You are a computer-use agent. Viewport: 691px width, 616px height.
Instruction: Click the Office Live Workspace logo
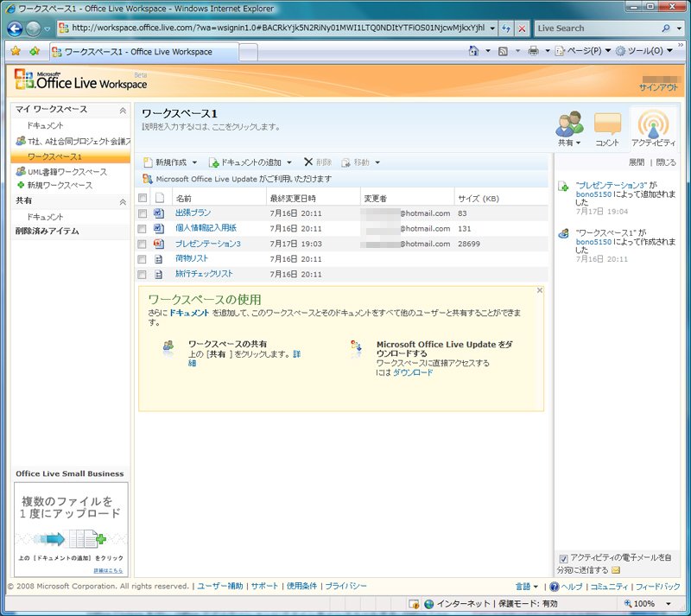80,80
